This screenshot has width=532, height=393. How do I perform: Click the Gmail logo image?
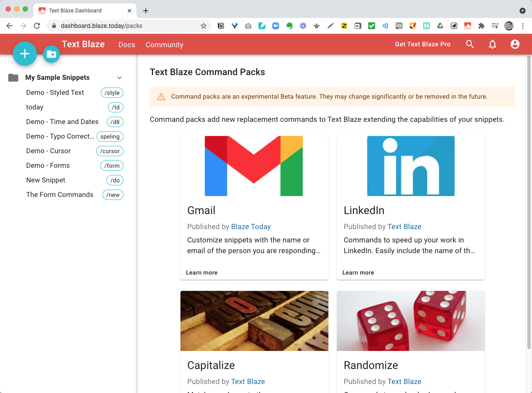point(254,166)
